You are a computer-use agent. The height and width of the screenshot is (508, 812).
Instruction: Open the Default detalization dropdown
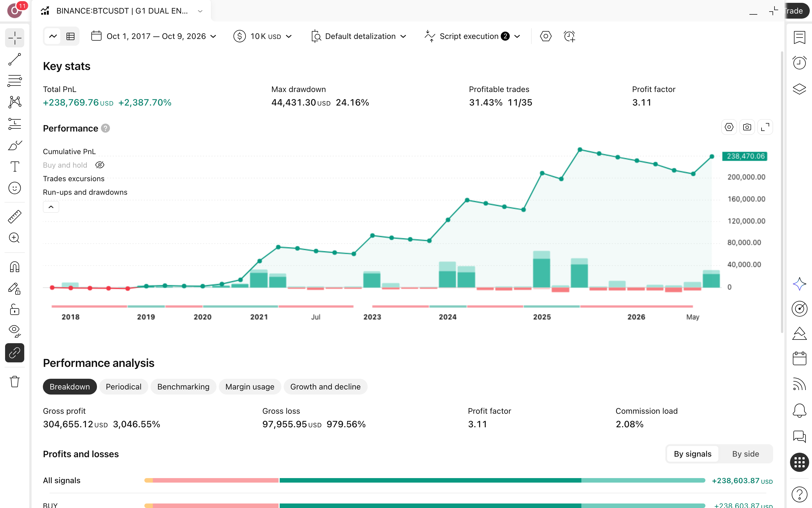tap(359, 36)
